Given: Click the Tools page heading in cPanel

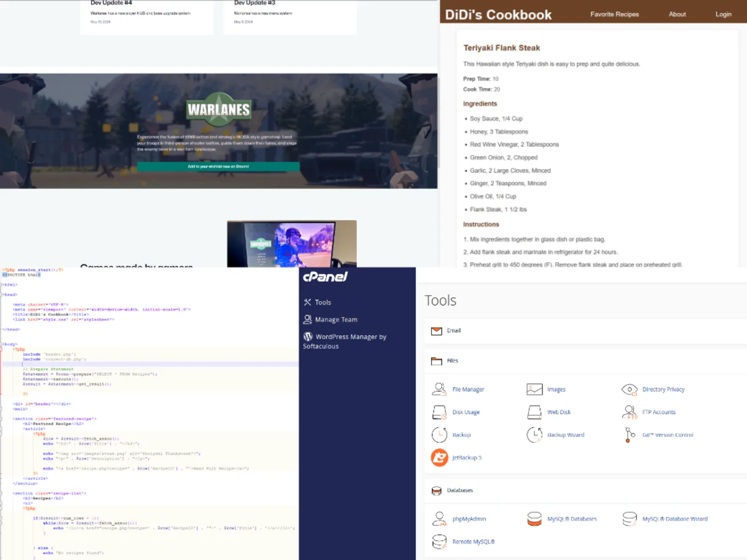Looking at the screenshot, I should [x=440, y=301].
